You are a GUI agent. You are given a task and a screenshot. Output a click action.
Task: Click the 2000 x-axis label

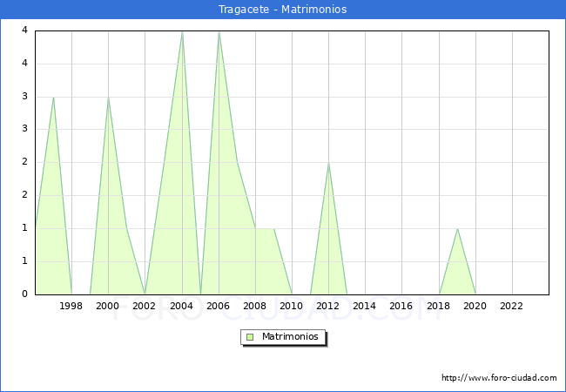click(108, 306)
